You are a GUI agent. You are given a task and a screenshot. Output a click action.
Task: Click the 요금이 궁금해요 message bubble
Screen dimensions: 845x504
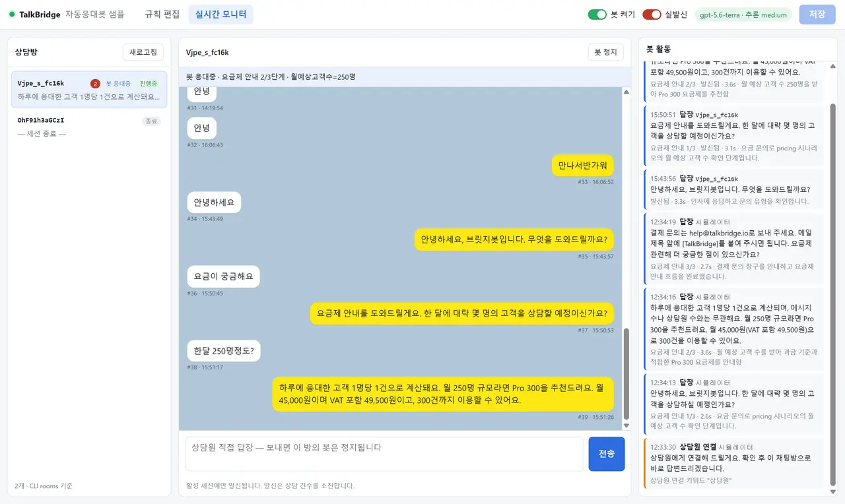[x=223, y=276]
